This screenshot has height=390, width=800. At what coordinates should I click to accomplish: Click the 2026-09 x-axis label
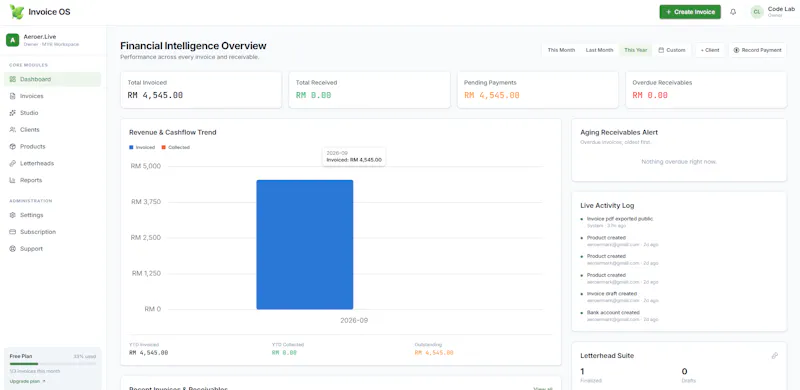pos(354,321)
